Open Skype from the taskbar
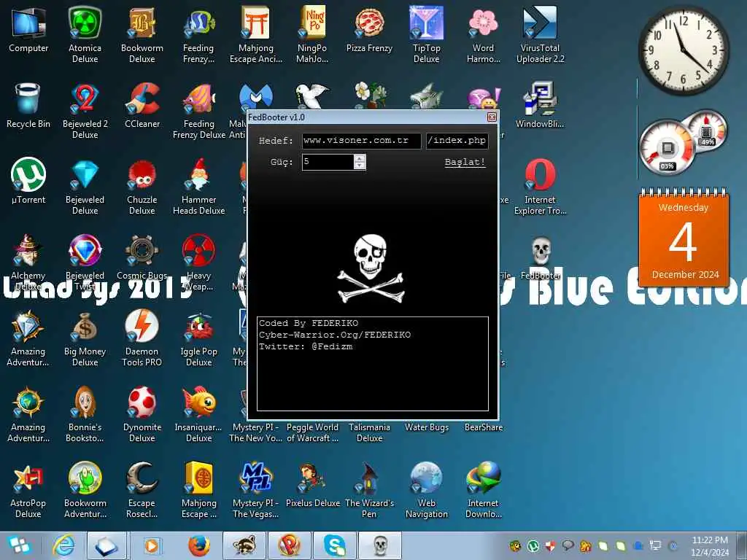Image resolution: width=747 pixels, height=560 pixels. click(x=335, y=545)
